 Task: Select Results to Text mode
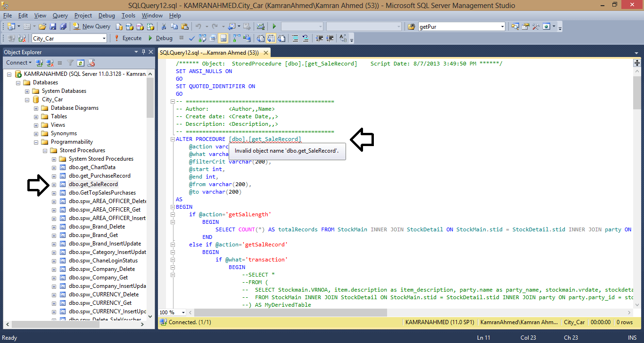[261, 38]
